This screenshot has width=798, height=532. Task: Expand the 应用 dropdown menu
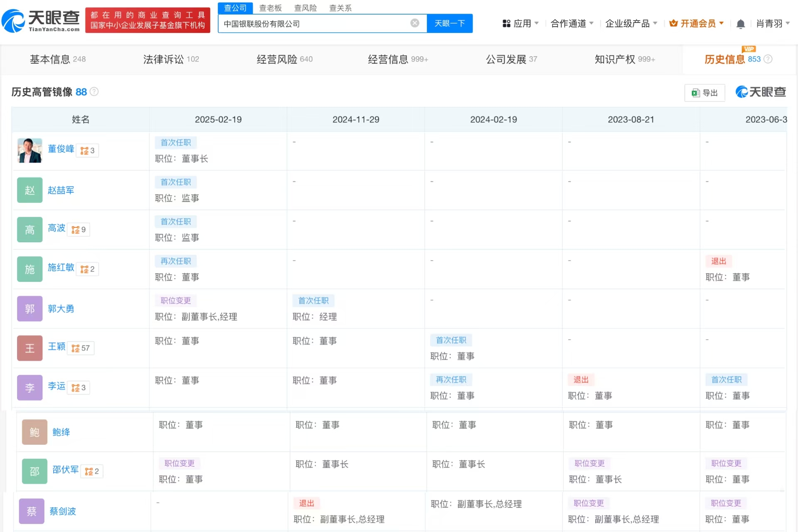521,24
